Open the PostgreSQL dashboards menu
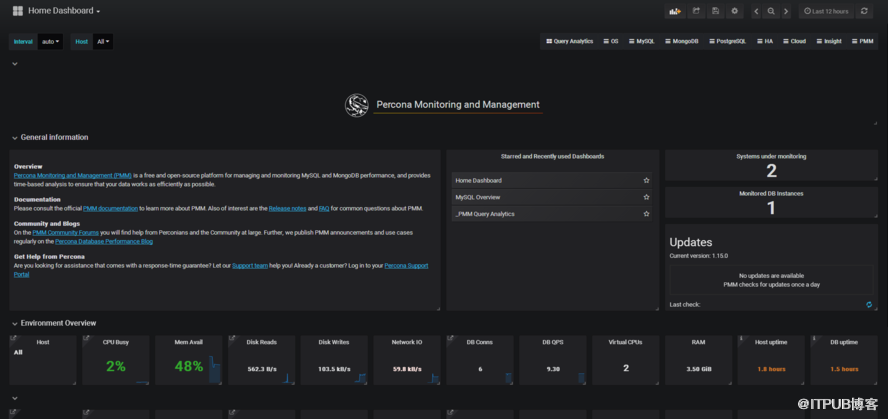 click(x=728, y=41)
